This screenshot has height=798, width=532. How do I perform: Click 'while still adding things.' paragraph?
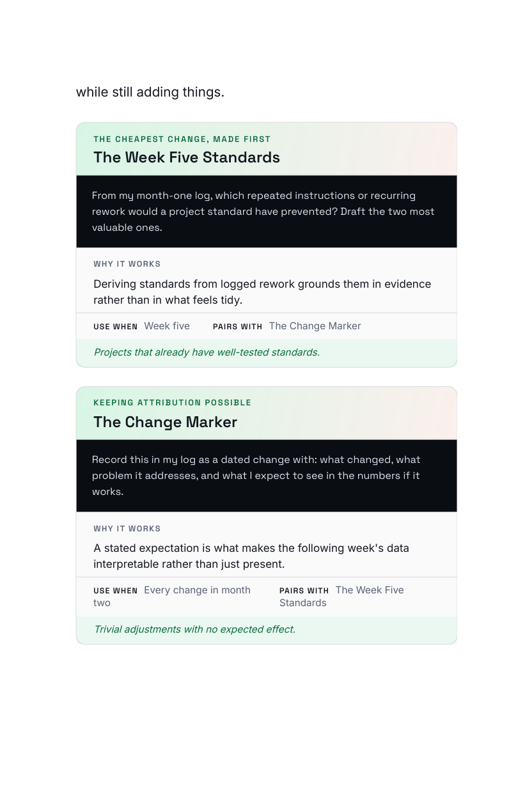pos(150,92)
